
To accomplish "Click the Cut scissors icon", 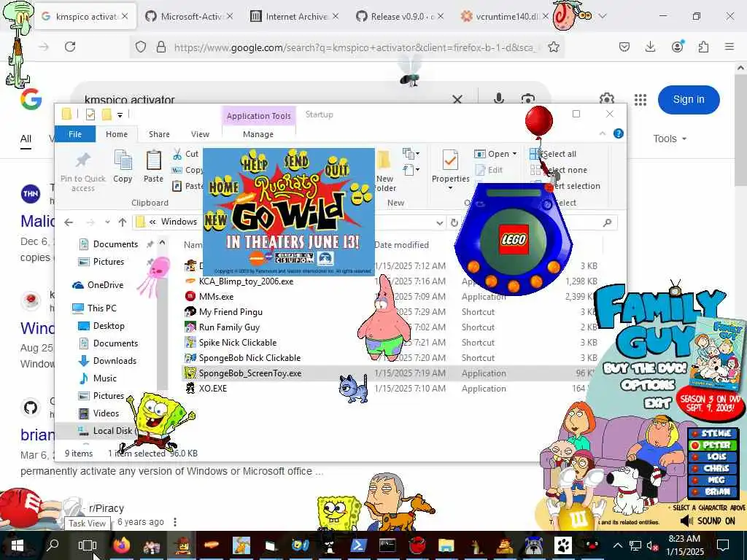I will point(177,154).
